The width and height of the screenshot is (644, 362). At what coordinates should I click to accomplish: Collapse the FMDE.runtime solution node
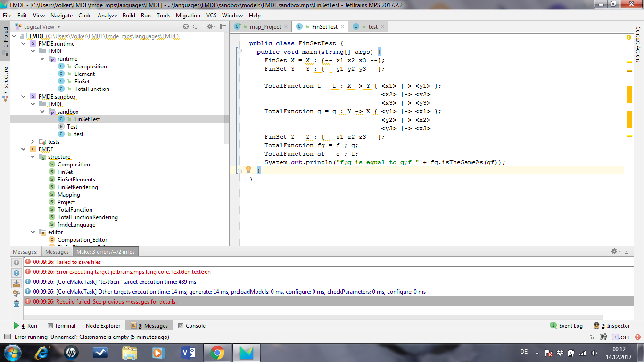coord(24,44)
